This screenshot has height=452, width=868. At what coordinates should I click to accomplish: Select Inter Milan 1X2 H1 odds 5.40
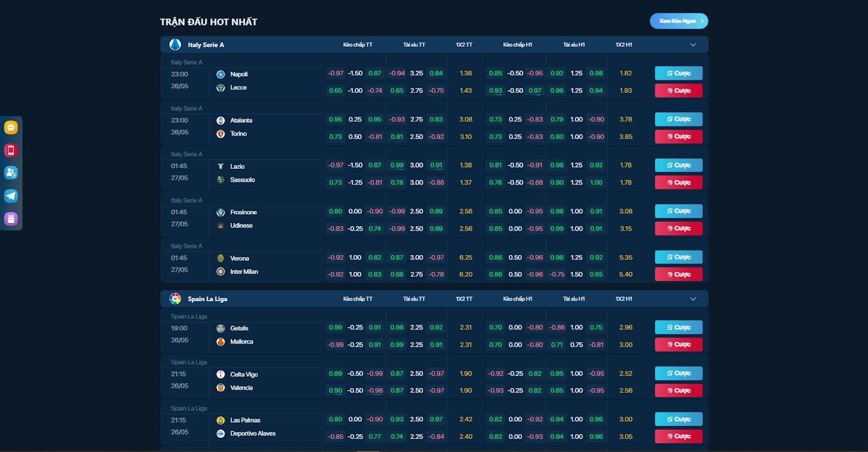click(626, 275)
